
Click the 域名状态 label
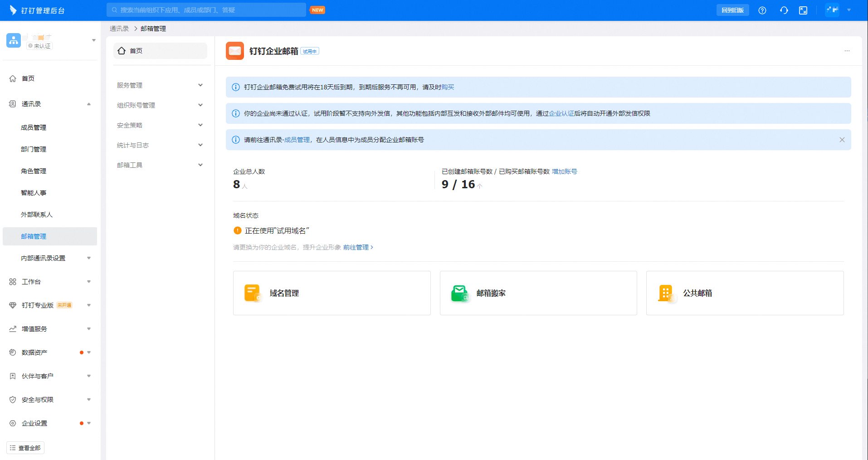pos(246,215)
